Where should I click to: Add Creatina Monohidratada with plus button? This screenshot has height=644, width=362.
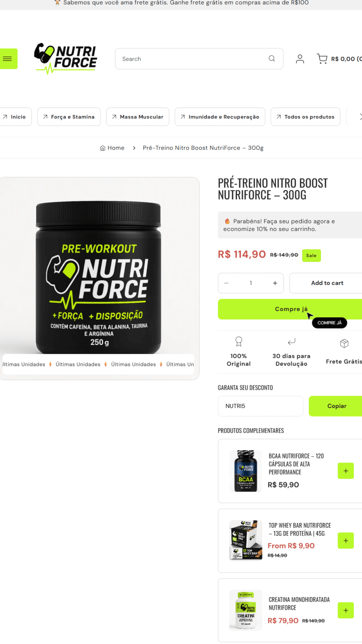pyautogui.click(x=346, y=610)
